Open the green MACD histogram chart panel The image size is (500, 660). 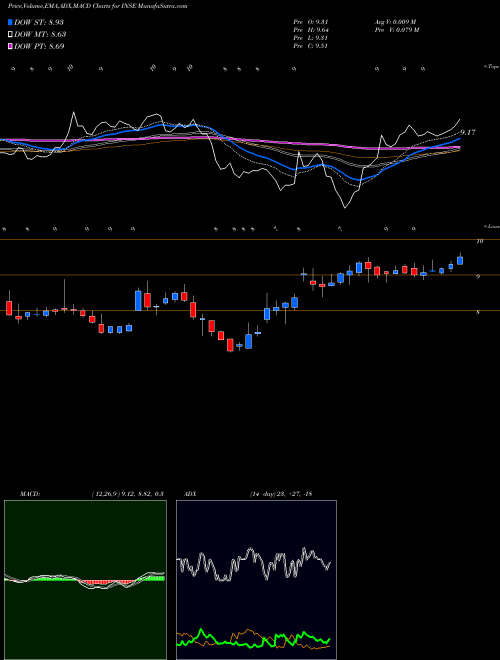coord(85,580)
